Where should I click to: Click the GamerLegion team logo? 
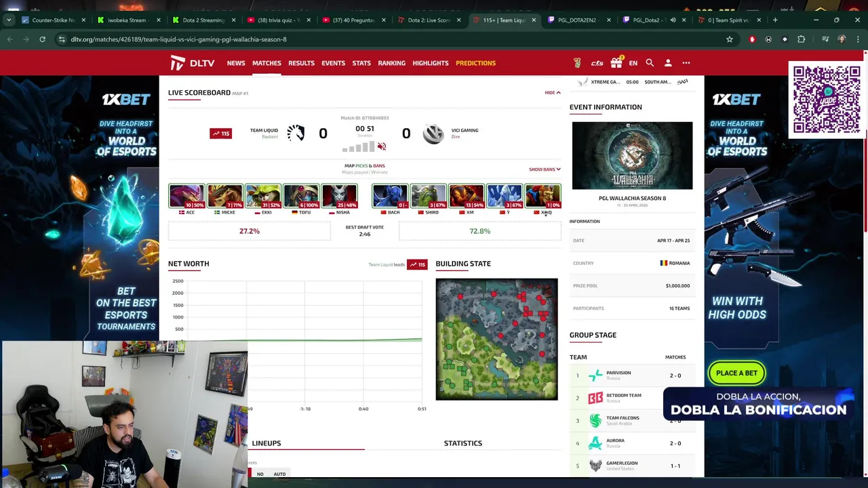click(595, 466)
